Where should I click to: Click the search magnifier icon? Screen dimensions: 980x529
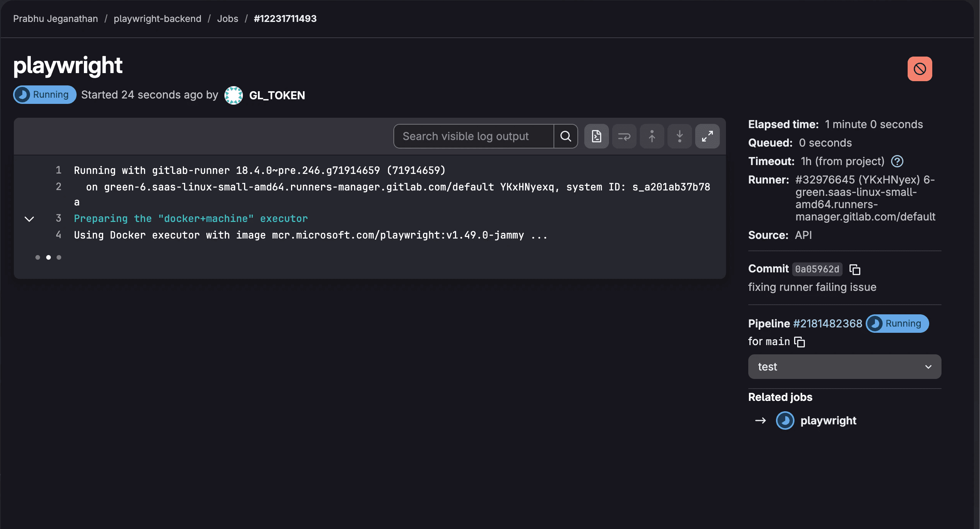[565, 136]
